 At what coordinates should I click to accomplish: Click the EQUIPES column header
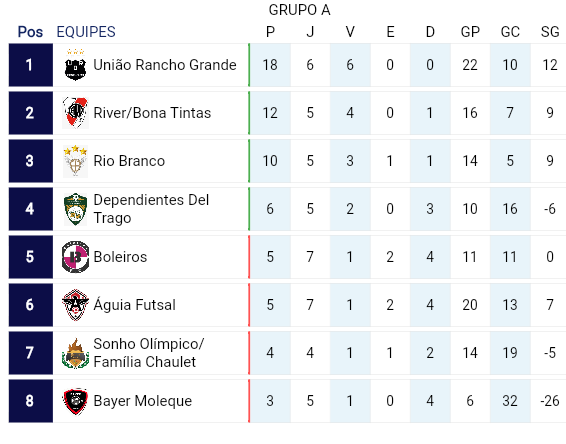coord(86,32)
